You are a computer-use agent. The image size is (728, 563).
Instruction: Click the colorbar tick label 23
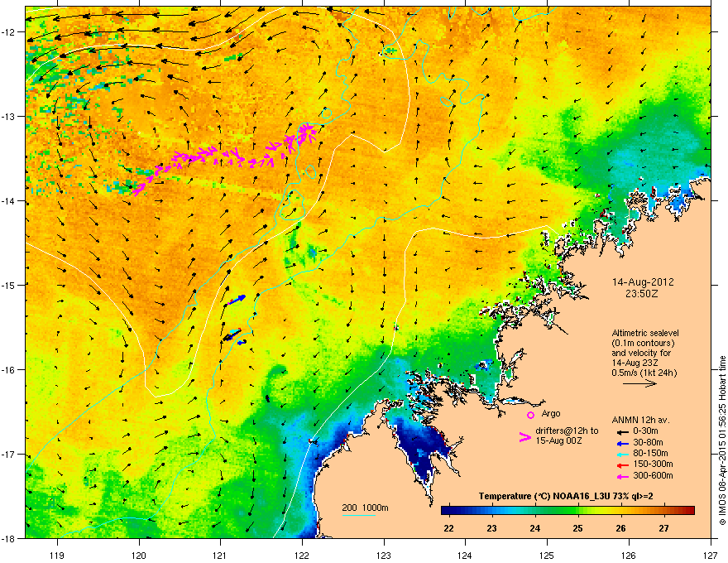[491, 528]
